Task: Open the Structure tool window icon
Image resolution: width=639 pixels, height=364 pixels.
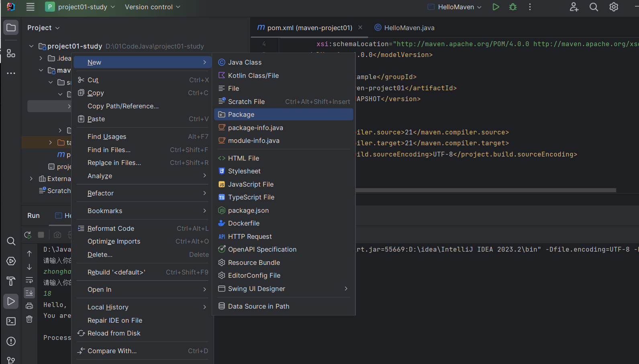Action: 11,53
